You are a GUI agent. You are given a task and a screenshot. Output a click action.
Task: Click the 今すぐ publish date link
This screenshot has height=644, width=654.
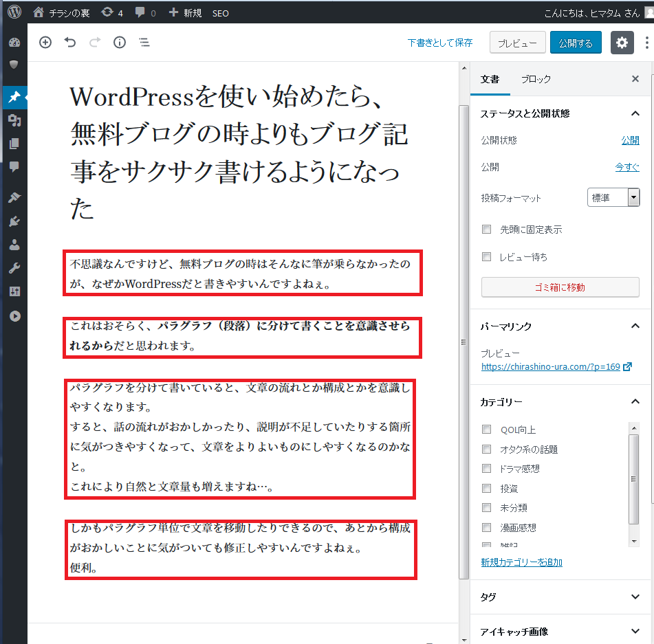tap(627, 167)
